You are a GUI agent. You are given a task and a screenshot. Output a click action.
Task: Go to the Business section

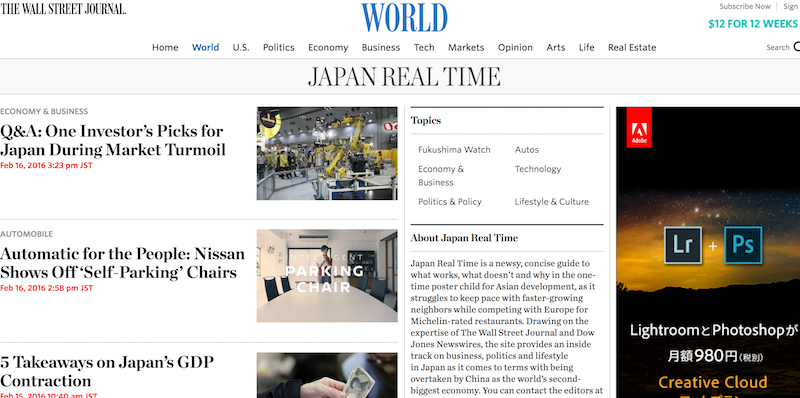pos(381,47)
